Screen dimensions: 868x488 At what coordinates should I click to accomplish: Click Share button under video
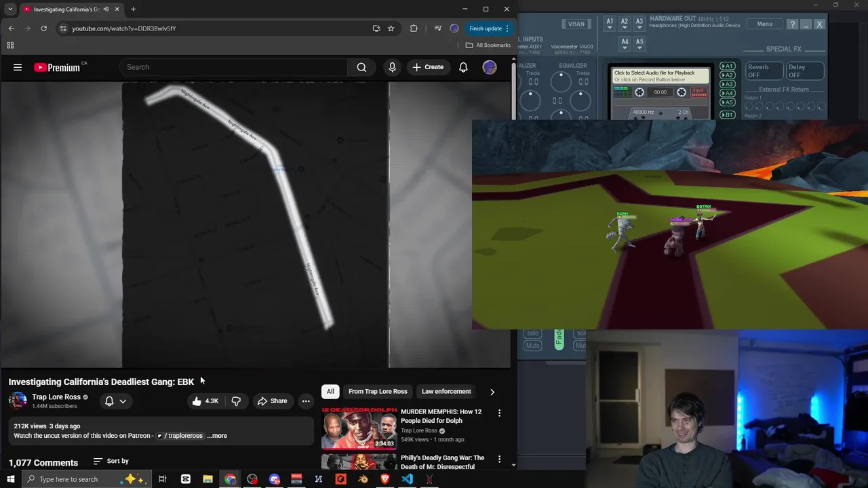point(272,401)
